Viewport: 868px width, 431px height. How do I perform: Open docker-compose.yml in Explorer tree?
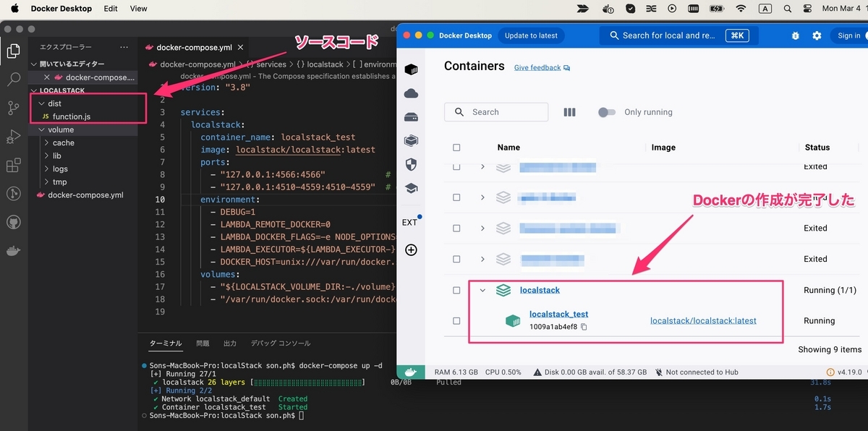pos(85,195)
